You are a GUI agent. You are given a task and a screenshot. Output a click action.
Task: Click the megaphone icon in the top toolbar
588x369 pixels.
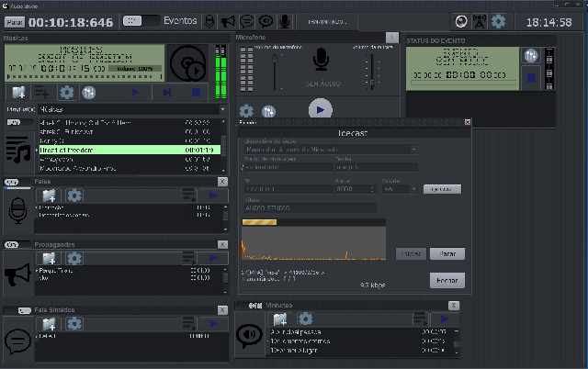[x=228, y=22]
